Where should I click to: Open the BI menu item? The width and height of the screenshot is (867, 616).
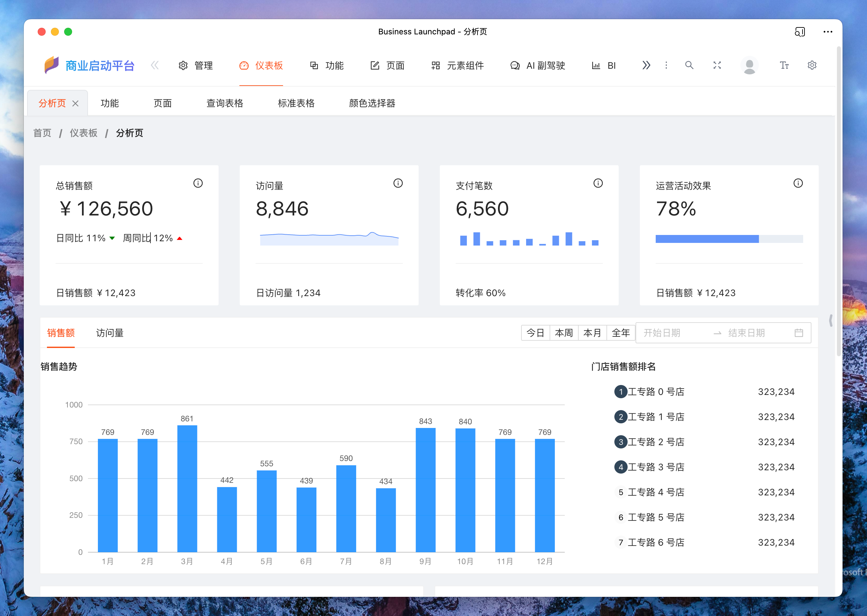point(604,66)
